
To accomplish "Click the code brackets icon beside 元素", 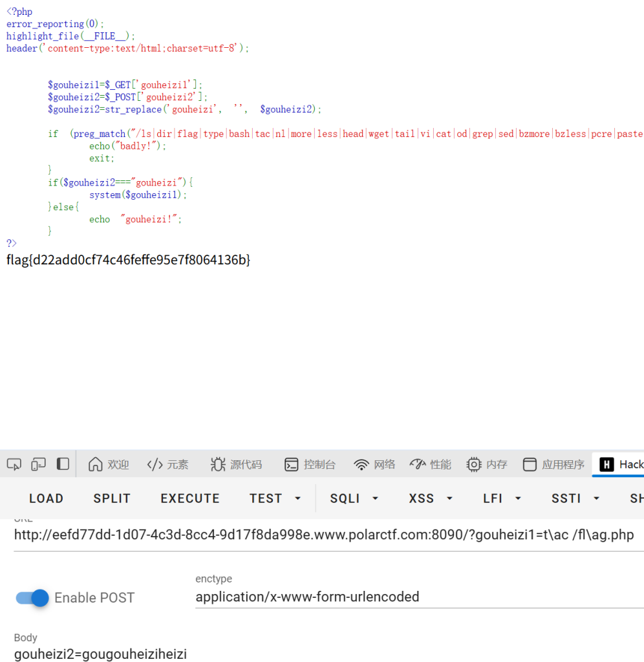I will (155, 465).
